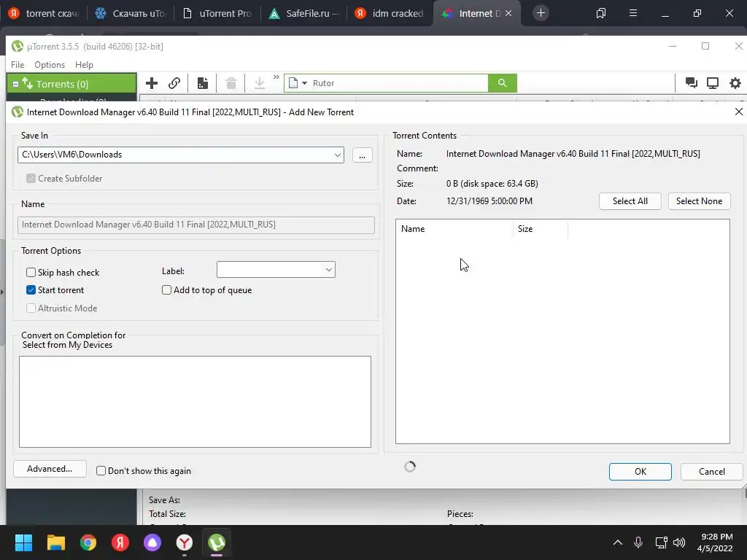Image resolution: width=747 pixels, height=560 pixels.
Task: Check Don't show this again
Action: (101, 471)
